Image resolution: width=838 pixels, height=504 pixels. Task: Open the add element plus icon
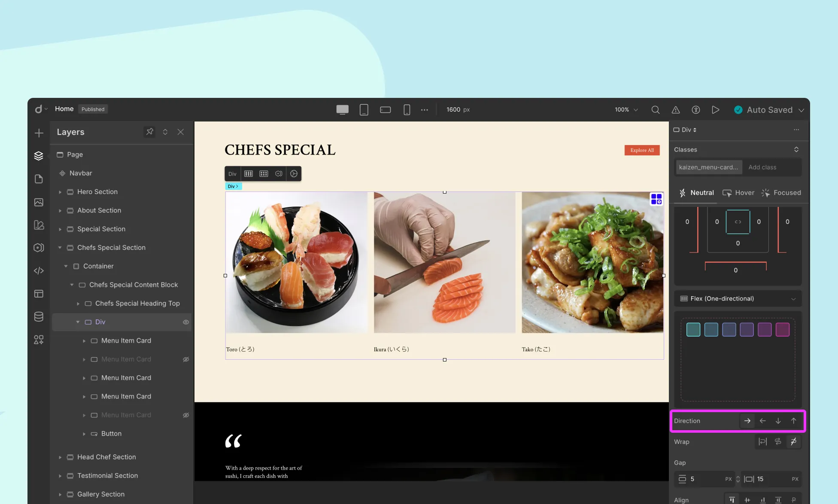39,133
